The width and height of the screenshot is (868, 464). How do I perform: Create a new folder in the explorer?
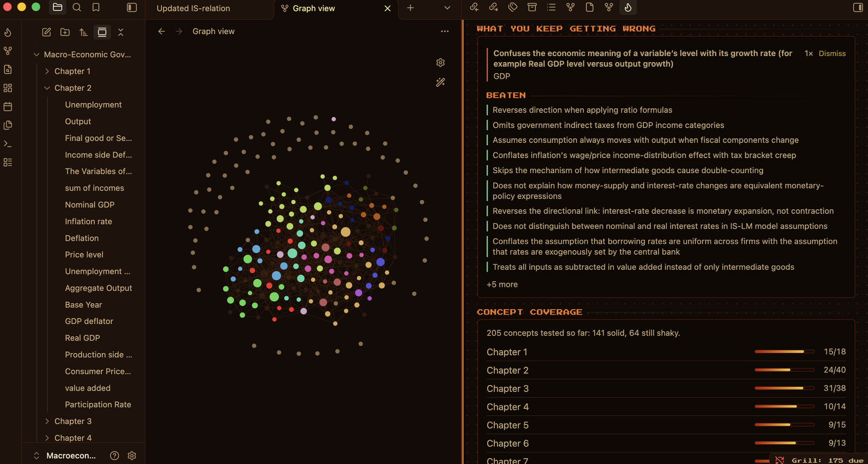pyautogui.click(x=65, y=32)
